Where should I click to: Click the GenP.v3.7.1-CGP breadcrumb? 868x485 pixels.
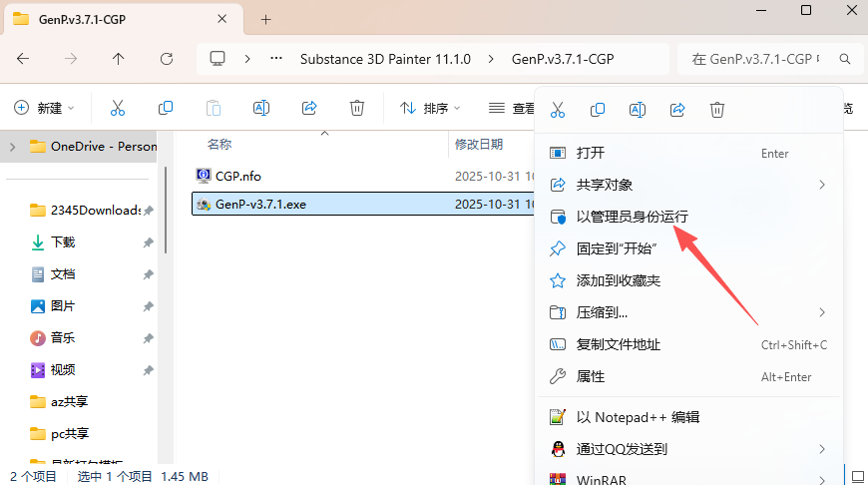[563, 59]
